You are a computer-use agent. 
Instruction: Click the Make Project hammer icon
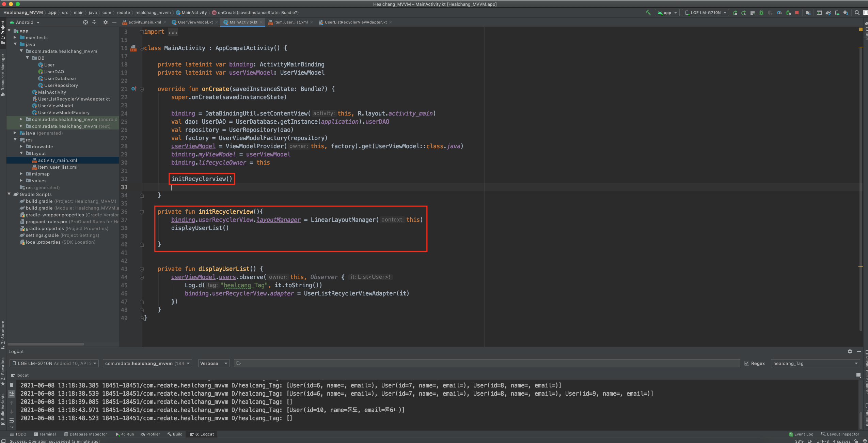(648, 13)
